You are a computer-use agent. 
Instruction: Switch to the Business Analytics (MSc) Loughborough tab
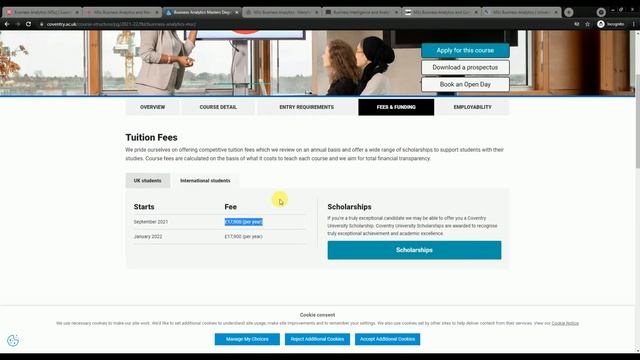pyautogui.click(x=41, y=12)
